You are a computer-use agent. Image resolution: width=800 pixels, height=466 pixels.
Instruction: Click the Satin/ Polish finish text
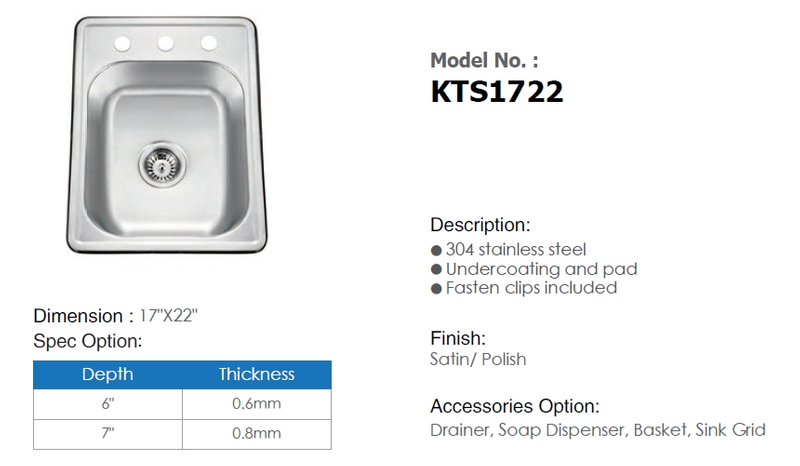pyautogui.click(x=478, y=359)
